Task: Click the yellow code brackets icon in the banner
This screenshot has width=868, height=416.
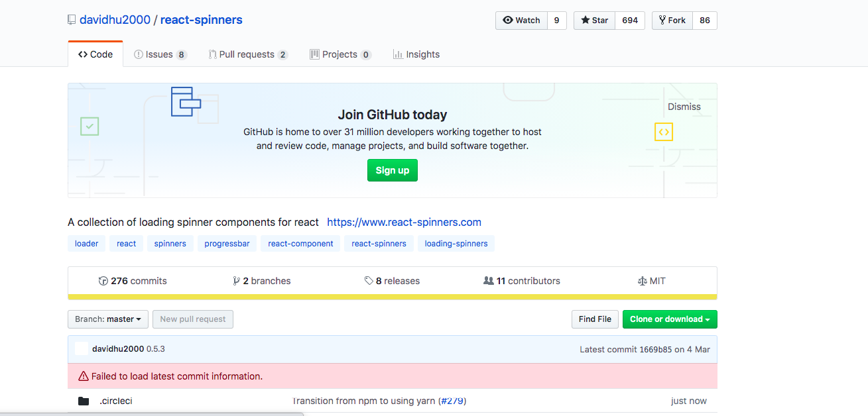Action: tap(664, 132)
